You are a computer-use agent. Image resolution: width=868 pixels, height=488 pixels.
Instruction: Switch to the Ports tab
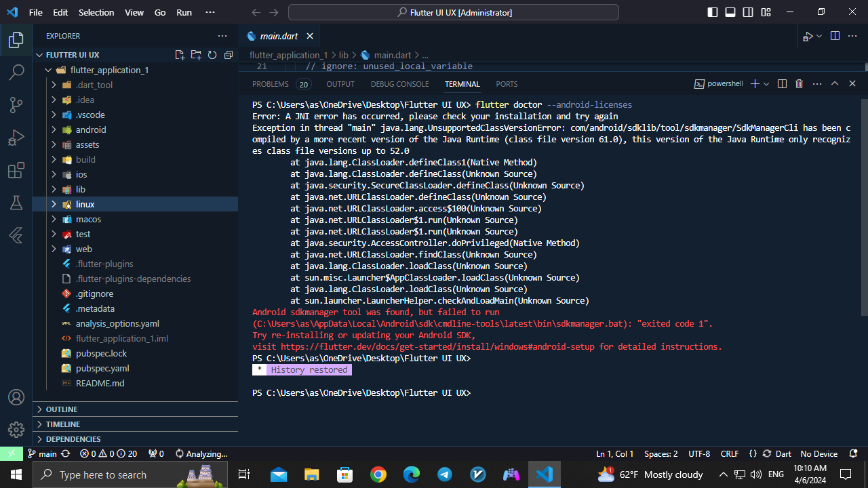(x=507, y=84)
